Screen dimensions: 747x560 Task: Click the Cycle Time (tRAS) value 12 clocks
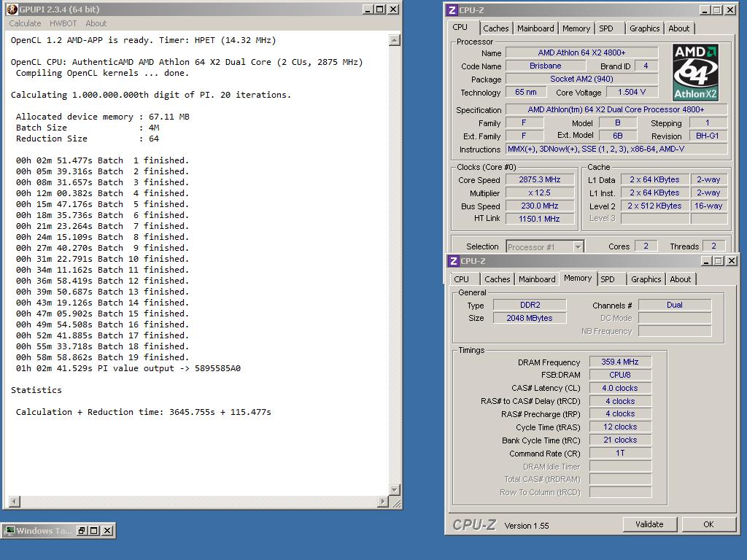pos(620,427)
